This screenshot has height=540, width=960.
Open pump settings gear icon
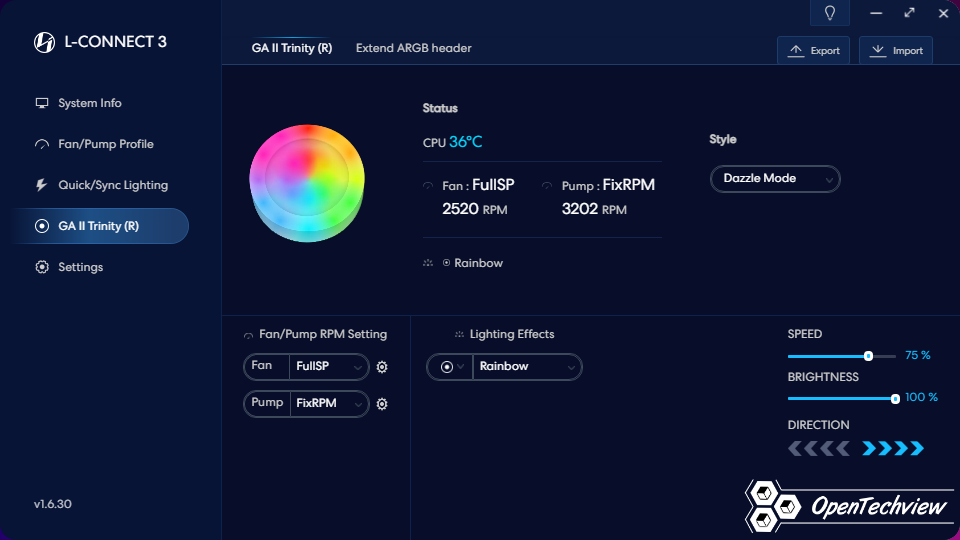pyautogui.click(x=382, y=404)
